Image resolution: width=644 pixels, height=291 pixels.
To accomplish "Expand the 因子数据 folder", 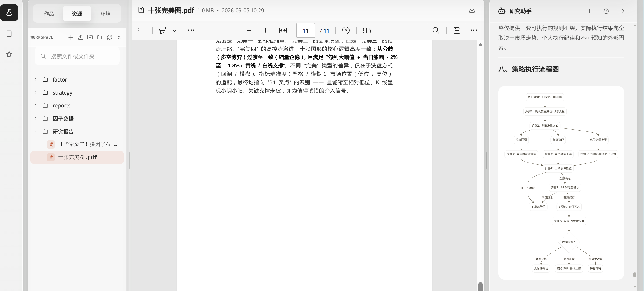I will pyautogui.click(x=36, y=118).
